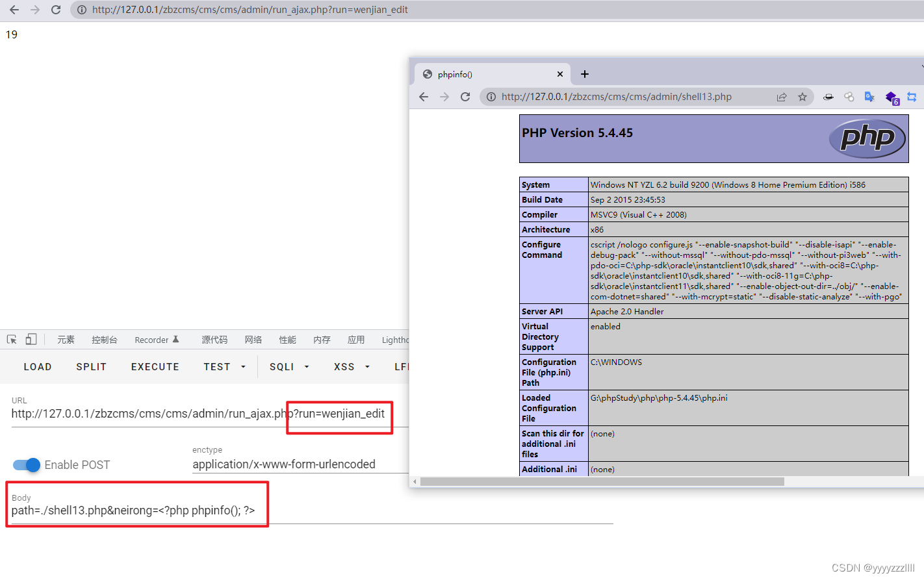The height and width of the screenshot is (580, 924).
Task: Click the blue arrows extension icon
Action: 912,97
